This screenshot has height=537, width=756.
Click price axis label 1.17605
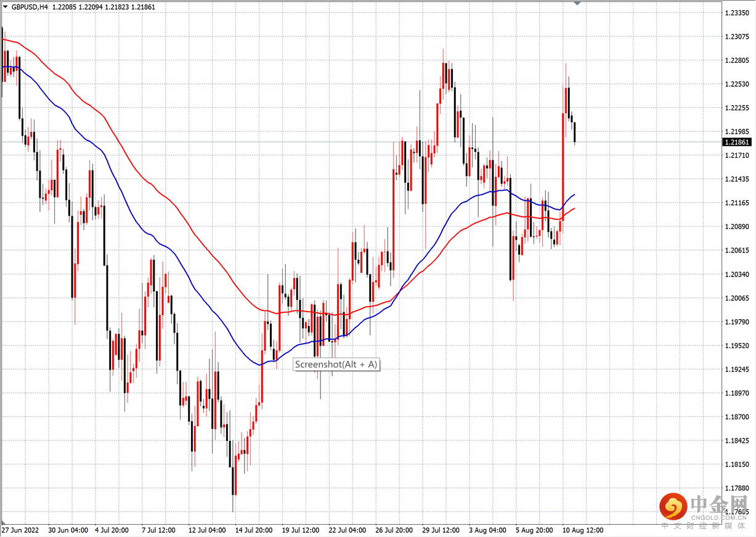click(737, 512)
